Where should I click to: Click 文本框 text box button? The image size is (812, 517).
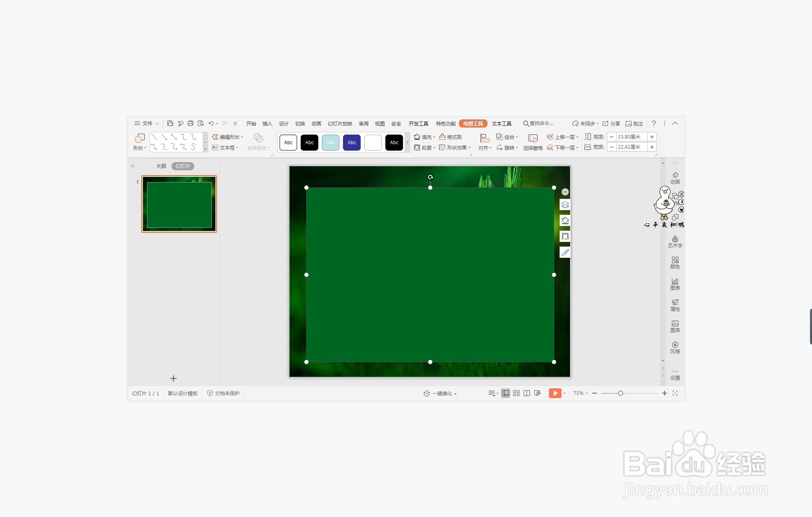225,147
